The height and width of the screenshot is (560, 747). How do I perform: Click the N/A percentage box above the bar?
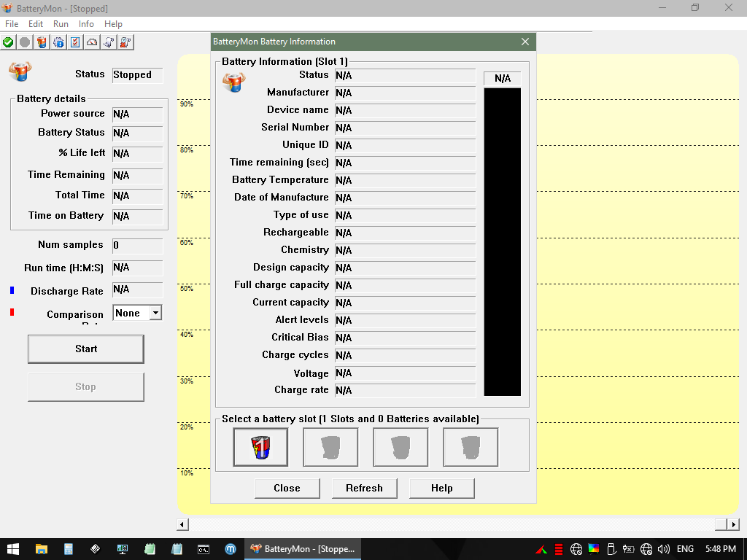point(502,79)
